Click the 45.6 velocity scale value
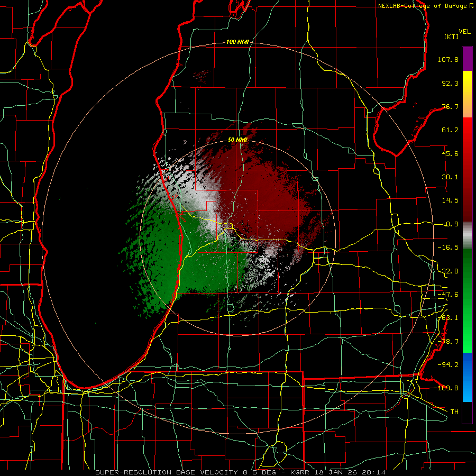The height and width of the screenshot is (476, 476). click(x=450, y=153)
